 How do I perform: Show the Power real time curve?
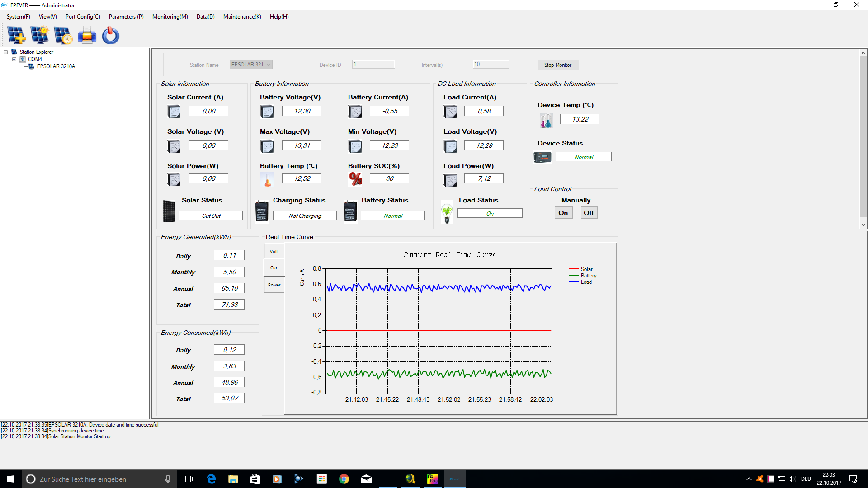pos(274,285)
